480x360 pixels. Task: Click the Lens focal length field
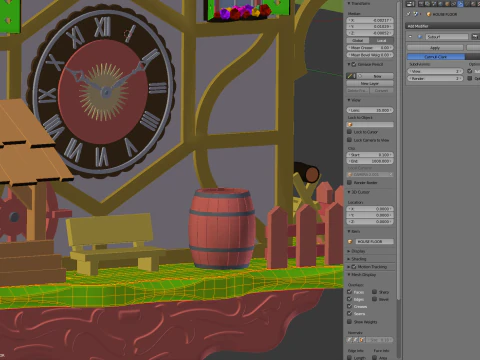point(370,110)
